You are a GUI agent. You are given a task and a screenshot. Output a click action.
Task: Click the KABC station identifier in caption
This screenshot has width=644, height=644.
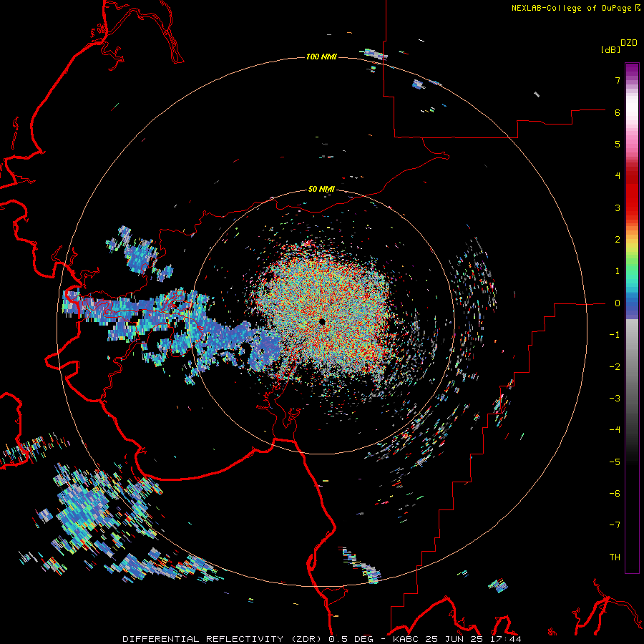406,639
